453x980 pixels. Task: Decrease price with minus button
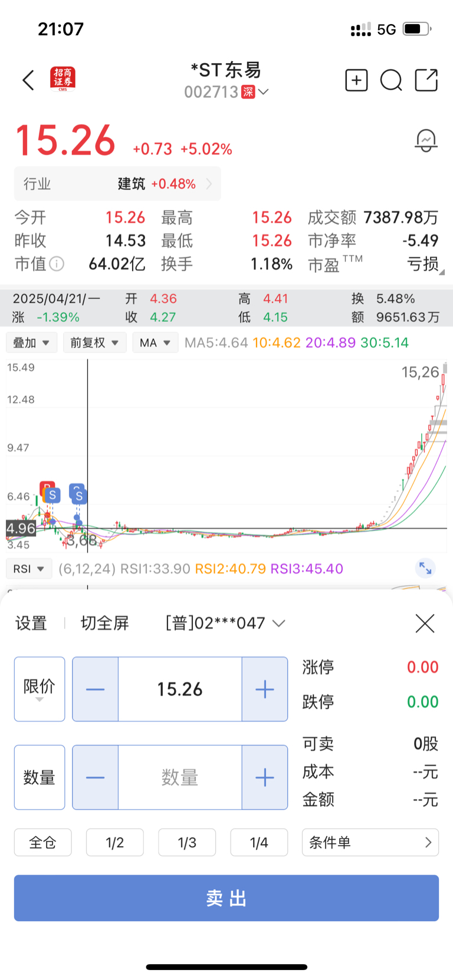[95, 689]
